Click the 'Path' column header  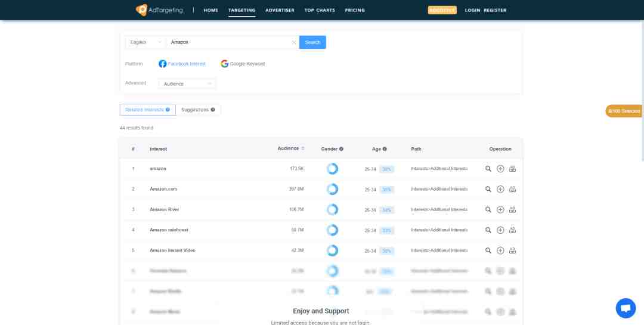pyautogui.click(x=416, y=149)
